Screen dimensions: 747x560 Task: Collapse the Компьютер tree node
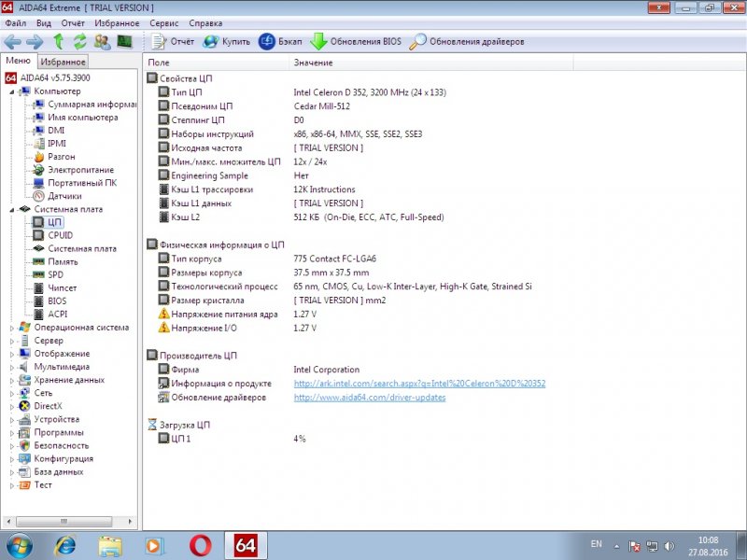[x=12, y=91]
